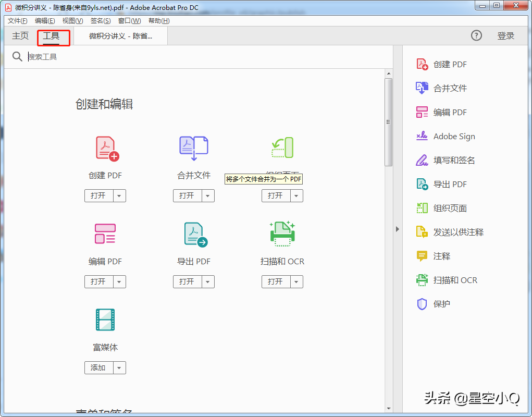Click the Combine Files (合并文件) large icon
The height and width of the screenshot is (417, 532).
coord(193,148)
